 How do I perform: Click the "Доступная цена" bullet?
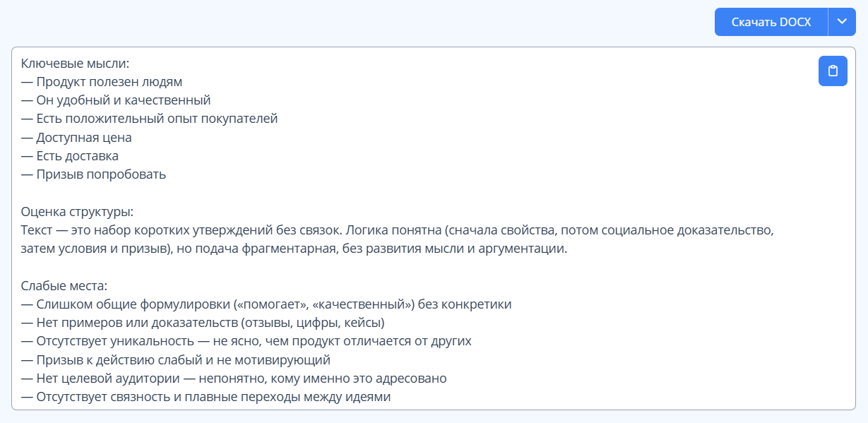click(83, 137)
